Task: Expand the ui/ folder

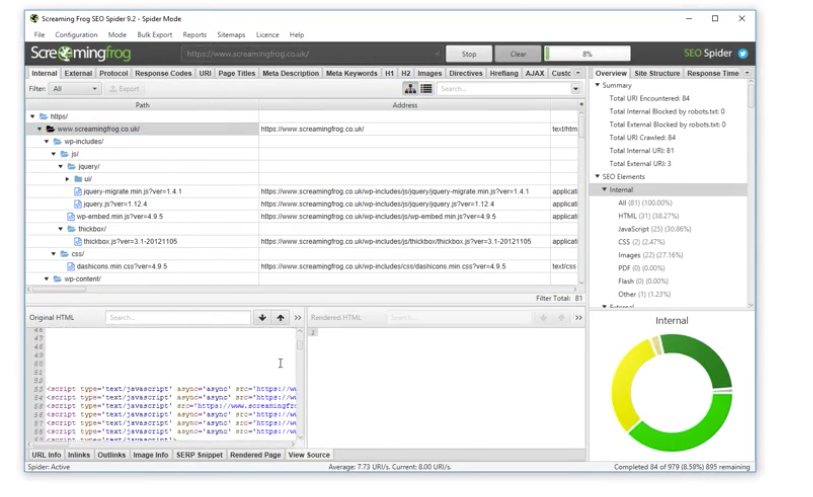Action: coord(67,179)
